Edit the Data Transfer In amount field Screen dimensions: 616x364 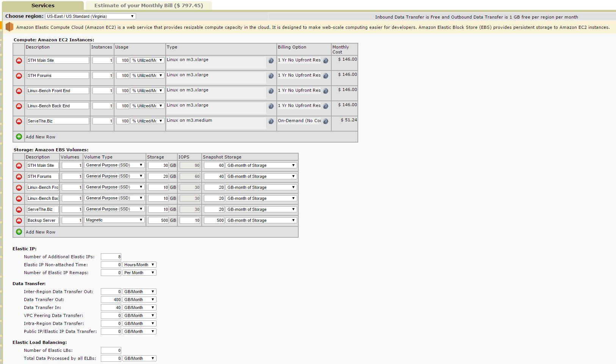coord(111,308)
